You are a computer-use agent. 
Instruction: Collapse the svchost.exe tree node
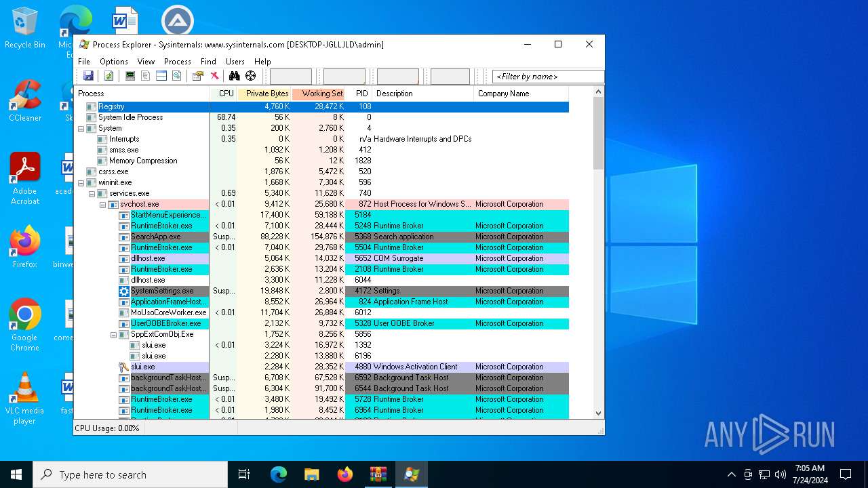tap(103, 204)
